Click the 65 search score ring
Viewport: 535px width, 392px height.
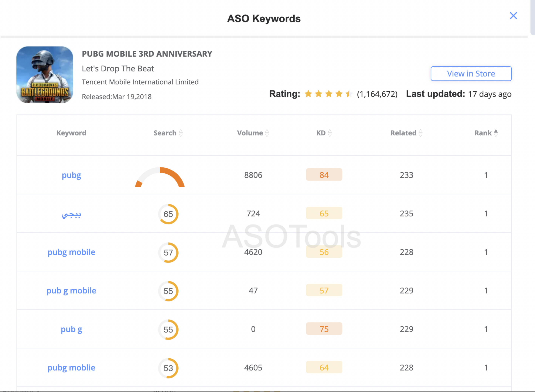168,214
